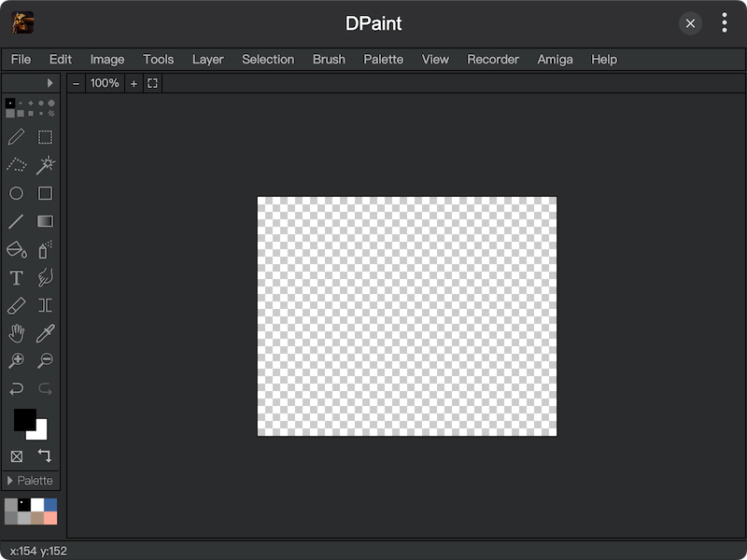Click the I-beam shaped tool beside Eraser
Image resolution: width=747 pixels, height=560 pixels.
(45, 306)
